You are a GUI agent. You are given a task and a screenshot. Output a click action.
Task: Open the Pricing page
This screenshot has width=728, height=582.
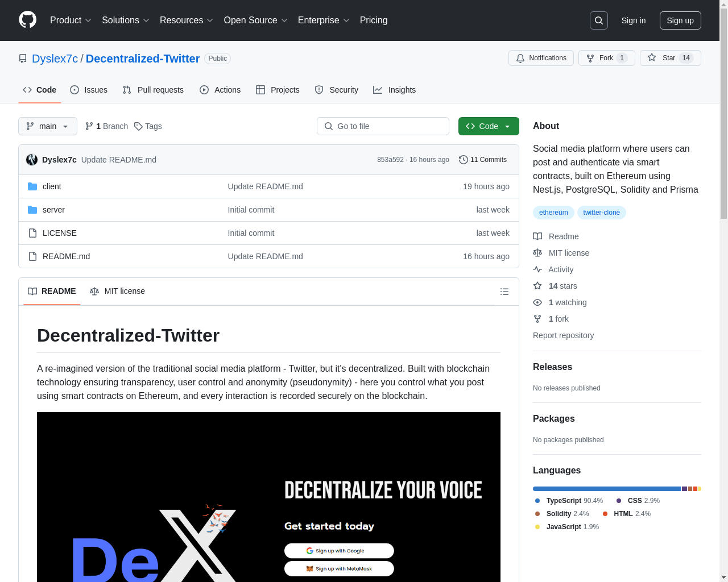pos(374,20)
